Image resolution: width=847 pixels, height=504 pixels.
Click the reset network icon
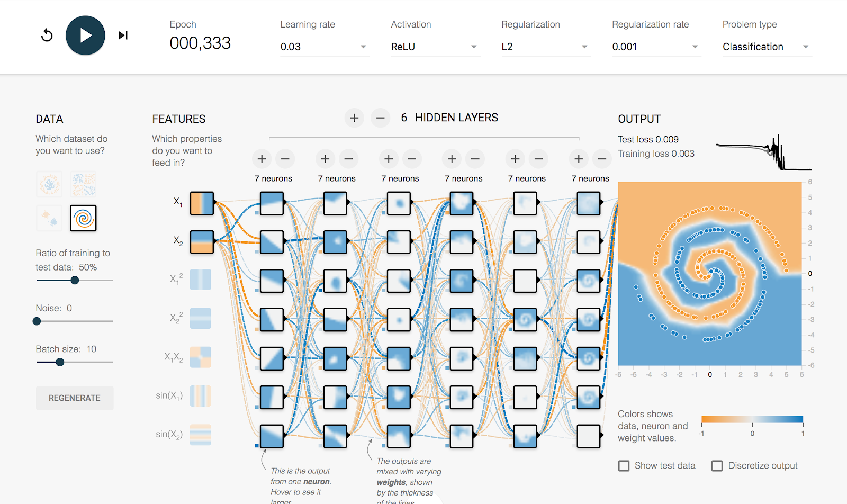click(47, 35)
